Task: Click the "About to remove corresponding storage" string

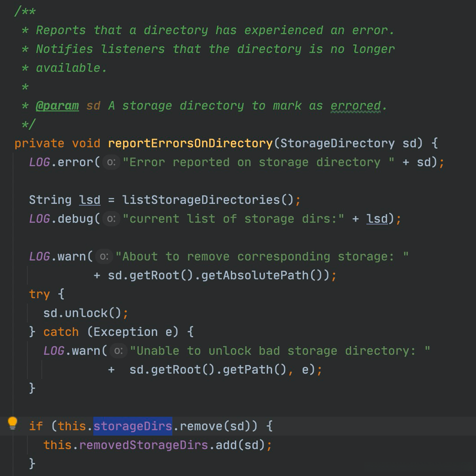Action: (x=262, y=256)
